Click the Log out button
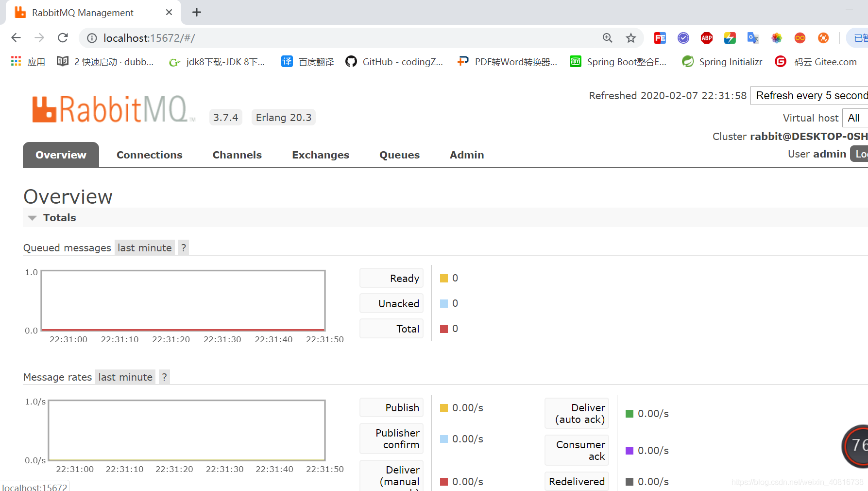Image resolution: width=868 pixels, height=491 pixels. 859,154
